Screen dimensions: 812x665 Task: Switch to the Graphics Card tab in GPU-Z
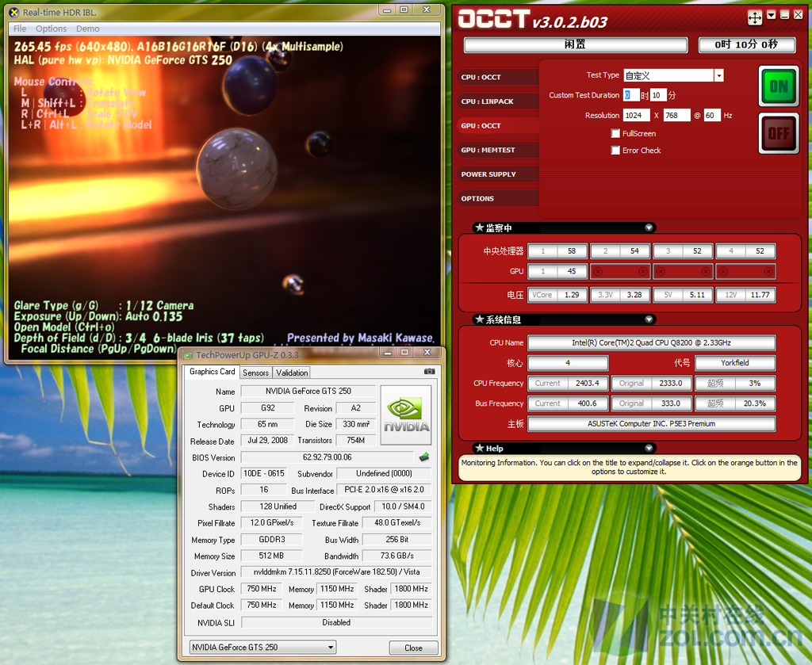pyautogui.click(x=212, y=372)
